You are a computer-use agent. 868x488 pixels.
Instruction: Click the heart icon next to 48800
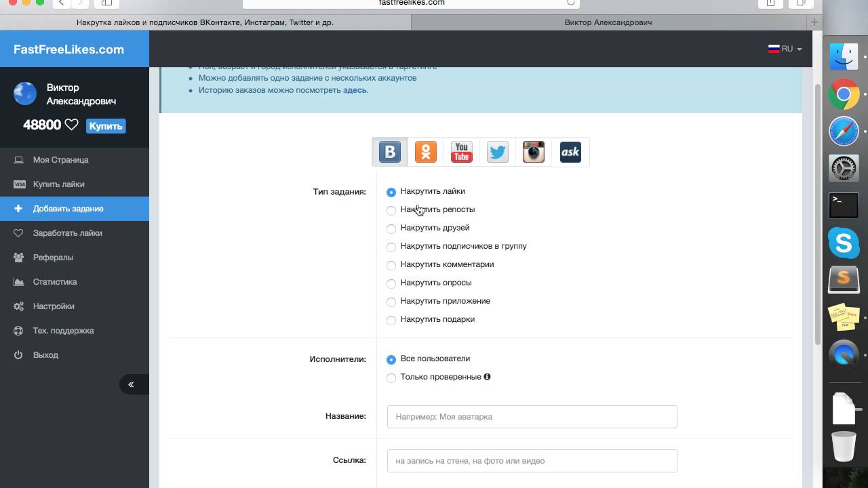71,125
